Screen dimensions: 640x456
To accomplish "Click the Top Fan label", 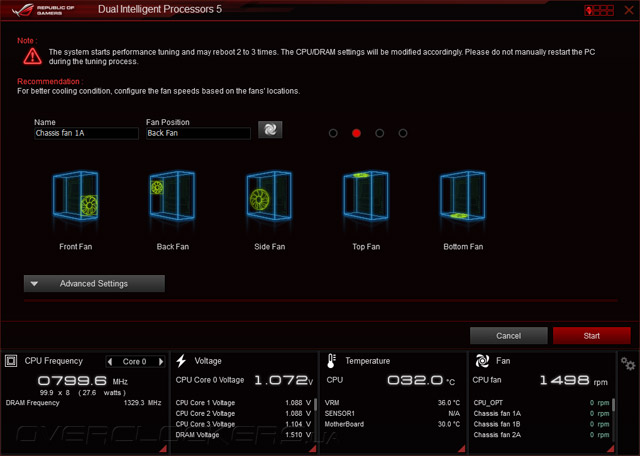I will [x=366, y=247].
